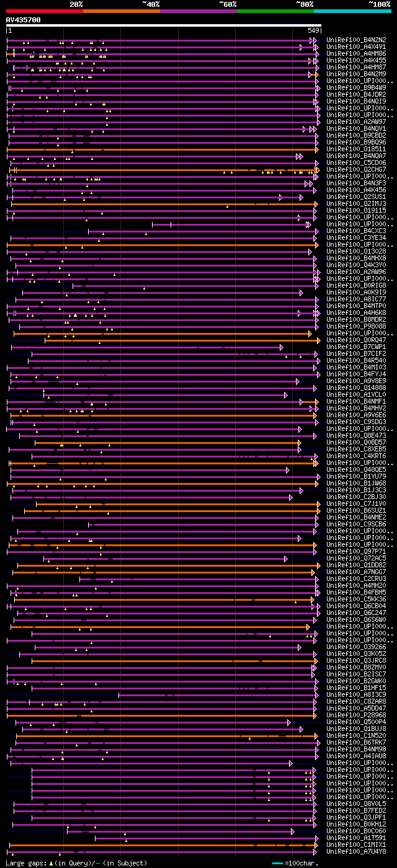Select hit label UniRef100_Q14888
The height and width of the screenshot is (868, 397).
(355, 387)
